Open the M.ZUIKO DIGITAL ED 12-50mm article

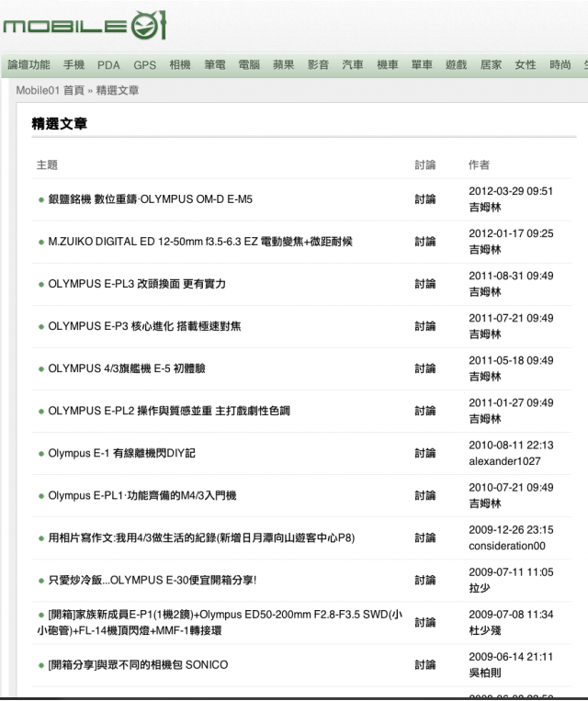coord(200,242)
